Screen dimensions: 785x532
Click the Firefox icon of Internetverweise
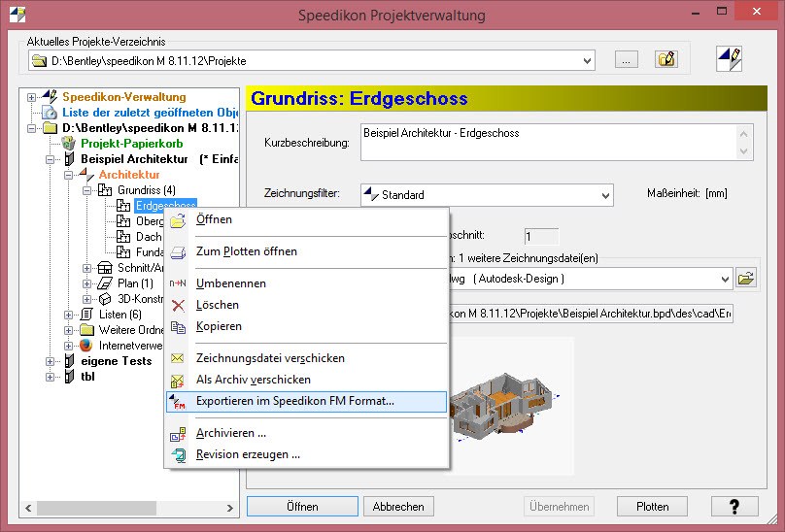point(86,346)
